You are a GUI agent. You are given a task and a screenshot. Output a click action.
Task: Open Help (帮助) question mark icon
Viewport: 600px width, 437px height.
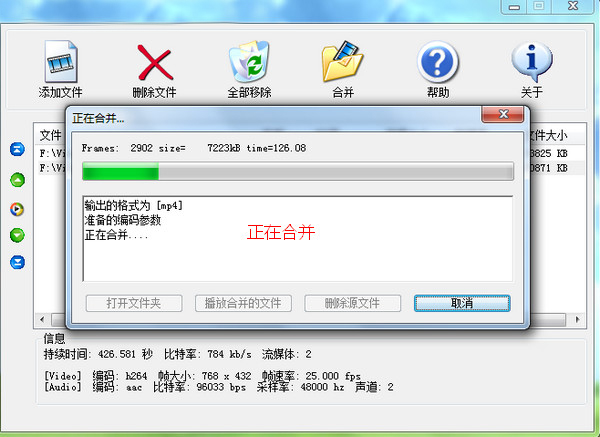point(437,62)
